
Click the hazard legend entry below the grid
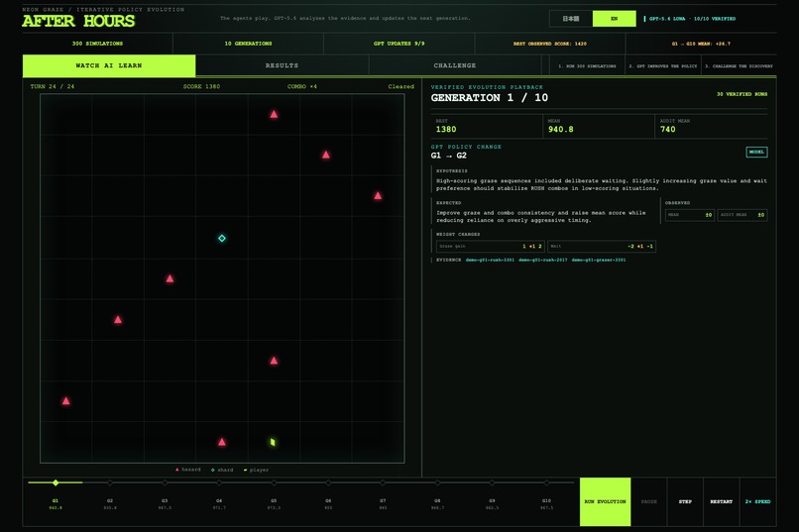(x=188, y=470)
